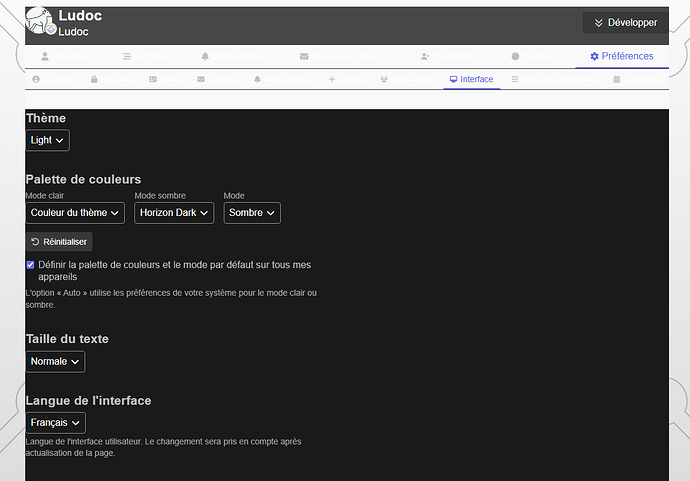Click the bell icon next to Messages directs
The width and height of the screenshot is (690, 481).
205,56
